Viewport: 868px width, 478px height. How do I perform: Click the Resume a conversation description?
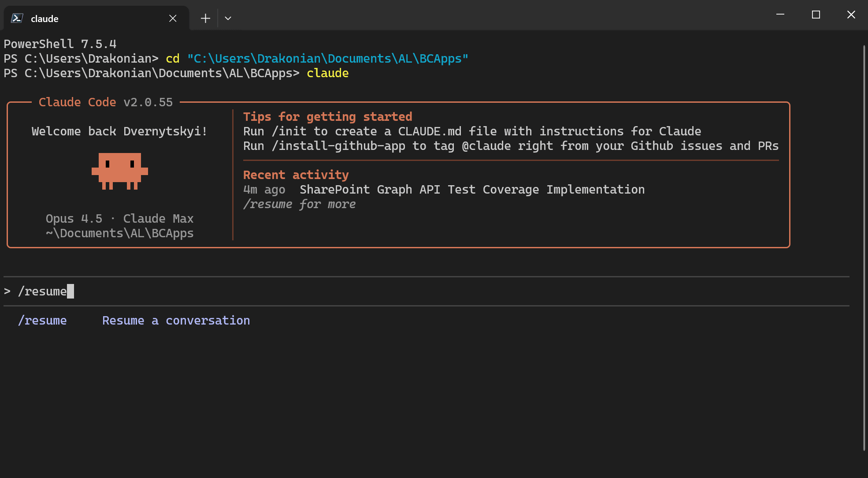click(x=176, y=321)
